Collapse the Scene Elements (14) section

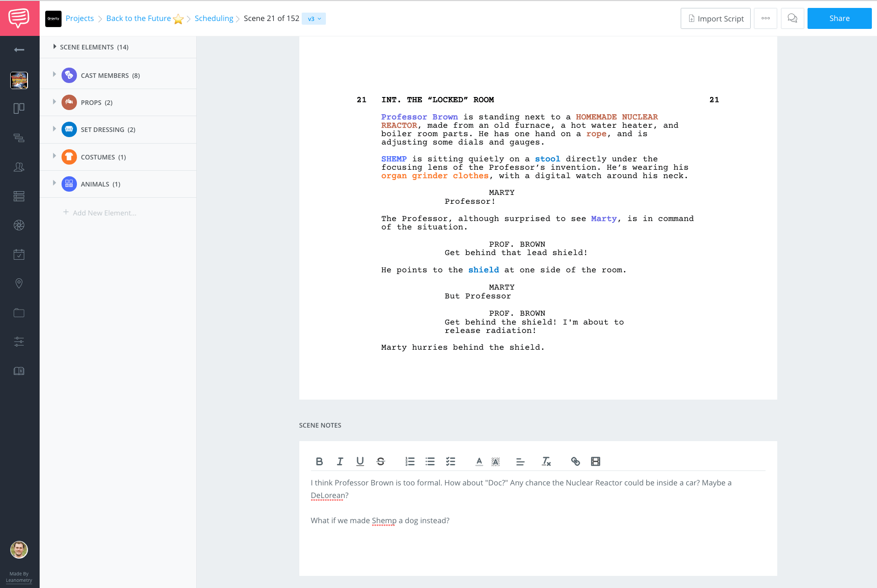point(55,47)
